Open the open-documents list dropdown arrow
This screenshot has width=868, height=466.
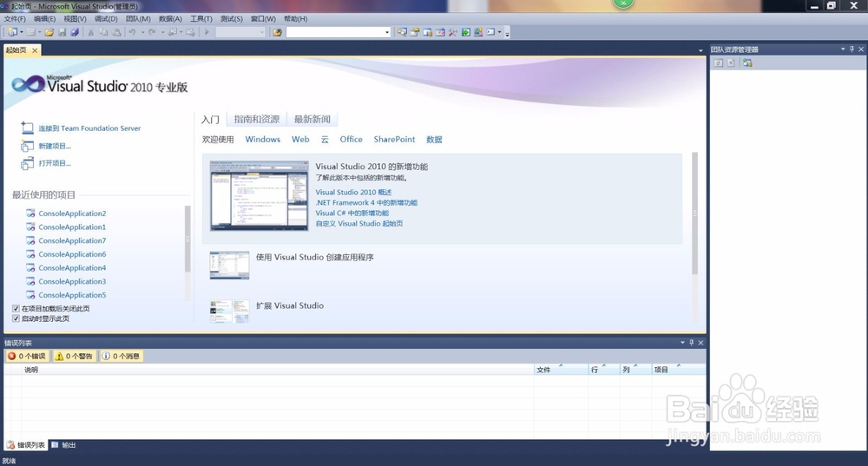(700, 50)
